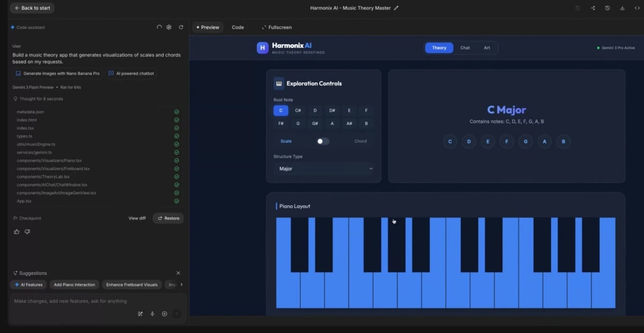Thumbs up the generated checkpoint
The width and height of the screenshot is (644, 333).
point(17,231)
